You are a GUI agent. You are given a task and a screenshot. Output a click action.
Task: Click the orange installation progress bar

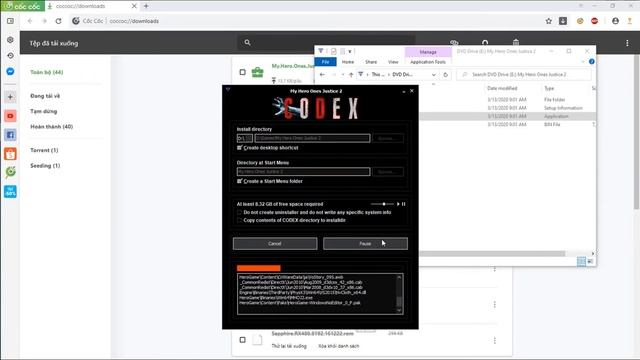258,268
